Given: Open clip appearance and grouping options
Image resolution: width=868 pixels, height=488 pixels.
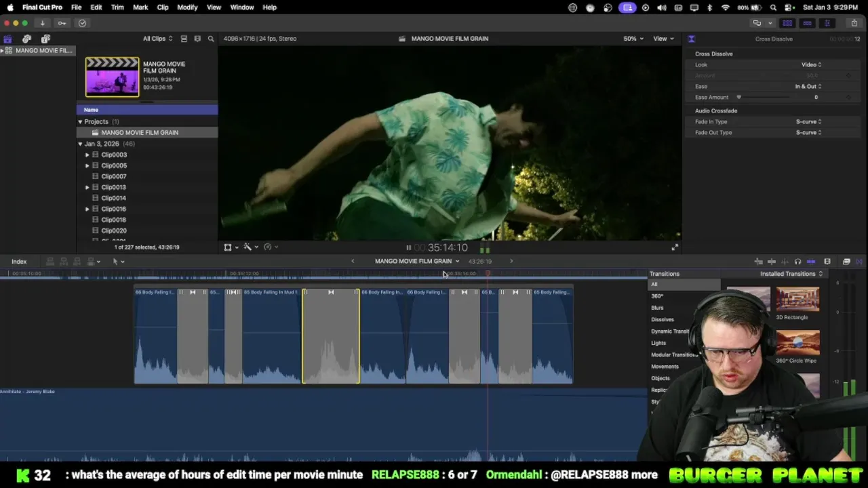Looking at the screenshot, I should tap(197, 39).
